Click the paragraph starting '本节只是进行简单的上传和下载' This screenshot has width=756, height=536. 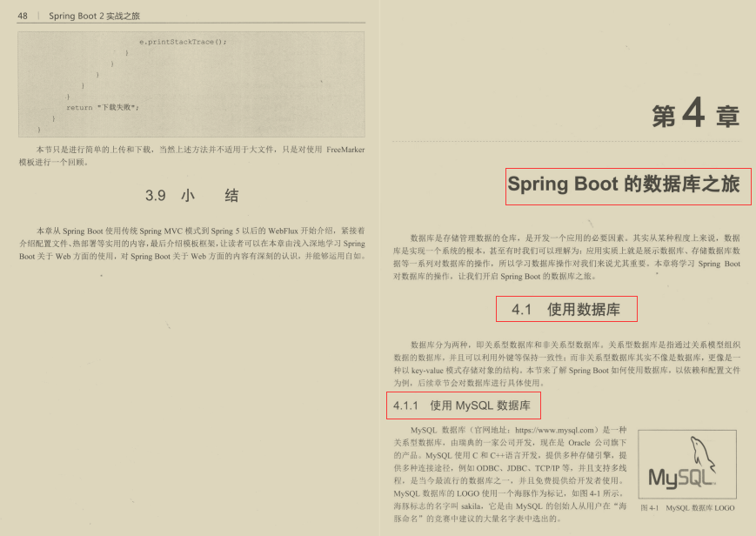click(x=192, y=156)
